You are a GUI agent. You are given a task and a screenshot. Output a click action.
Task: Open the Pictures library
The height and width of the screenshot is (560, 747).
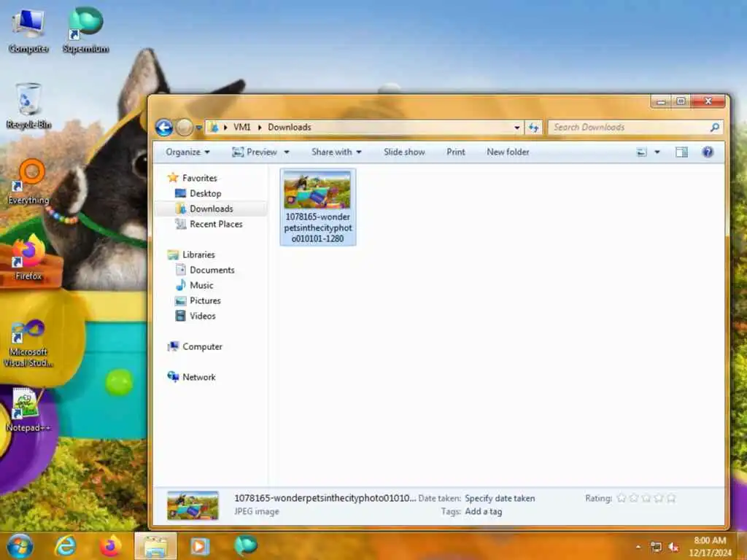pyautogui.click(x=205, y=300)
